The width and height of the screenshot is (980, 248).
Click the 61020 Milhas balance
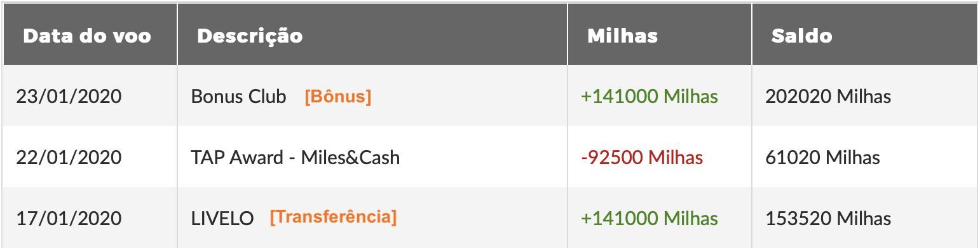point(822,157)
